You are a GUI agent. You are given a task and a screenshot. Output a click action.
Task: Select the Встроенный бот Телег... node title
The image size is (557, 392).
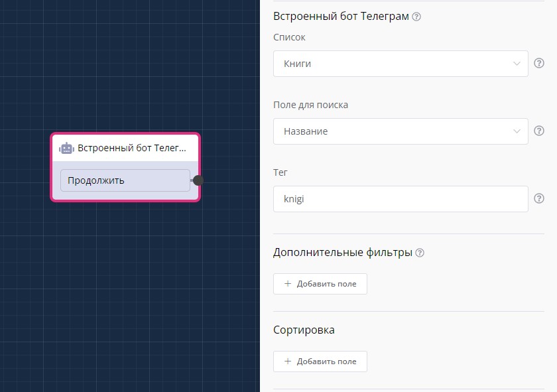(131, 148)
